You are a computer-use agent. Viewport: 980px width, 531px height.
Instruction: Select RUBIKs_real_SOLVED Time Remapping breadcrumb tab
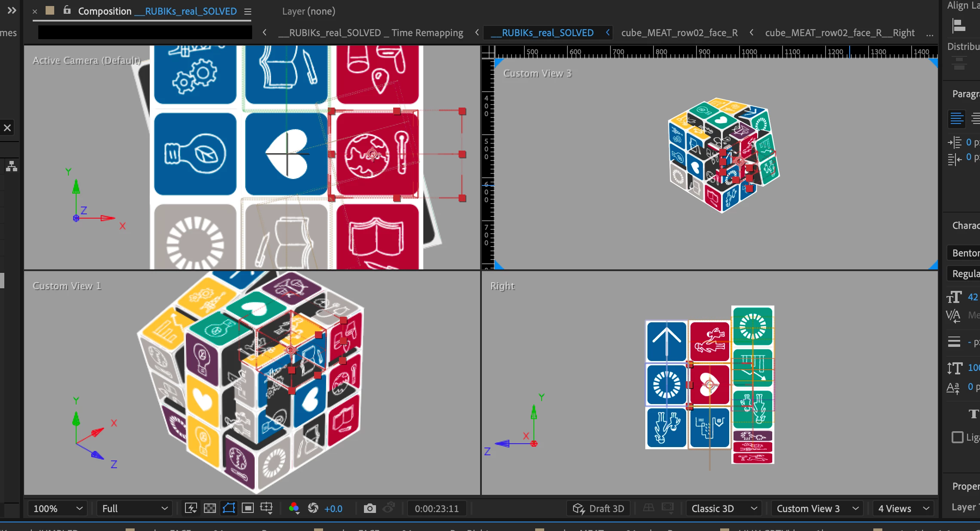370,33
